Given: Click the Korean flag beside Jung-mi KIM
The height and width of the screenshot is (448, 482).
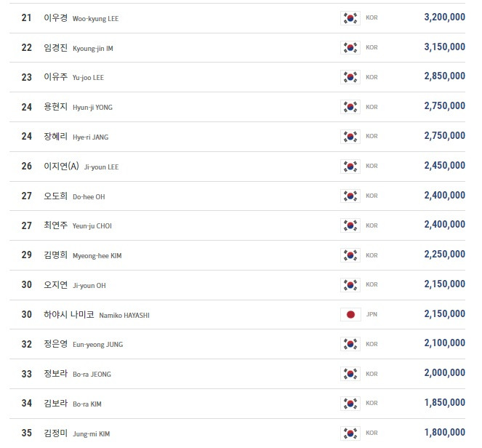Looking at the screenshot, I should pyautogui.click(x=350, y=433).
